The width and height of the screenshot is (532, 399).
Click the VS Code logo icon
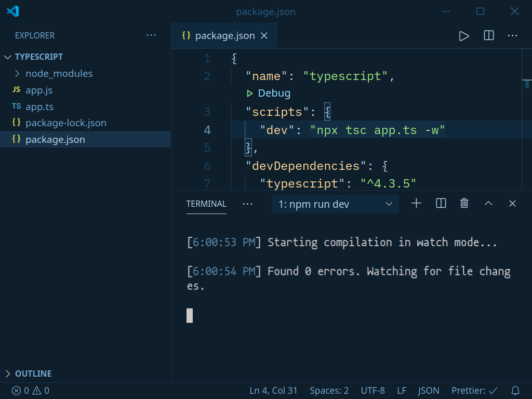pos(13,11)
